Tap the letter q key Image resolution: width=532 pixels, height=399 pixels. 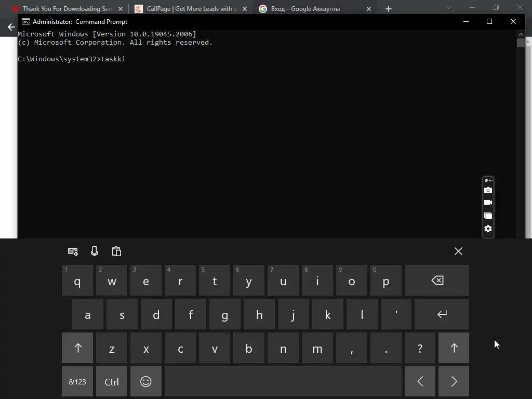pyautogui.click(x=77, y=280)
